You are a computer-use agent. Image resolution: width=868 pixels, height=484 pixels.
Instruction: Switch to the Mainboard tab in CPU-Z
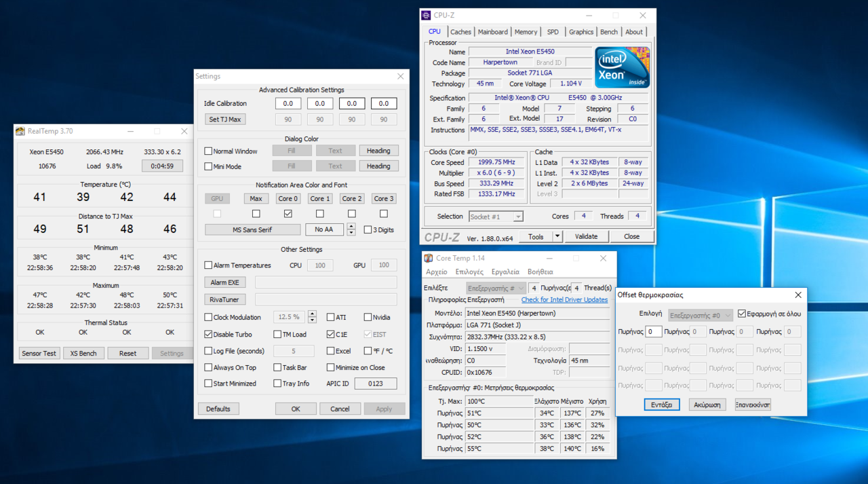click(x=492, y=32)
